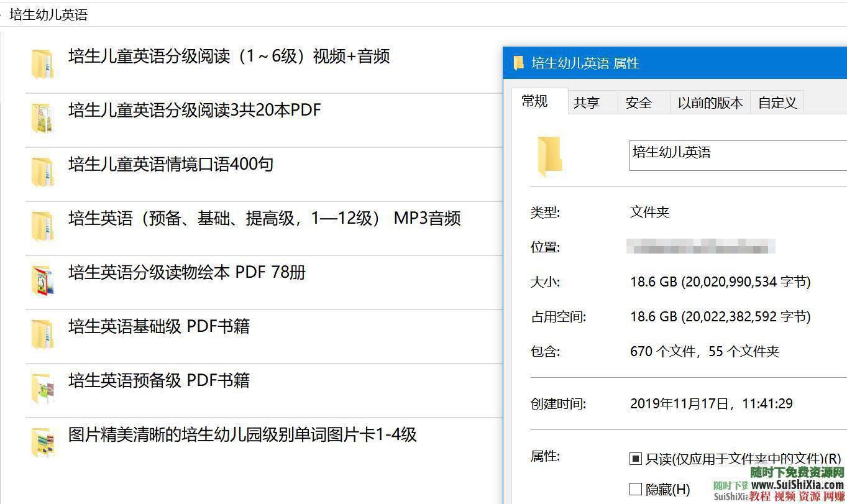847x504 pixels.
Task: Switch to the 共享 tab
Action: tap(587, 103)
